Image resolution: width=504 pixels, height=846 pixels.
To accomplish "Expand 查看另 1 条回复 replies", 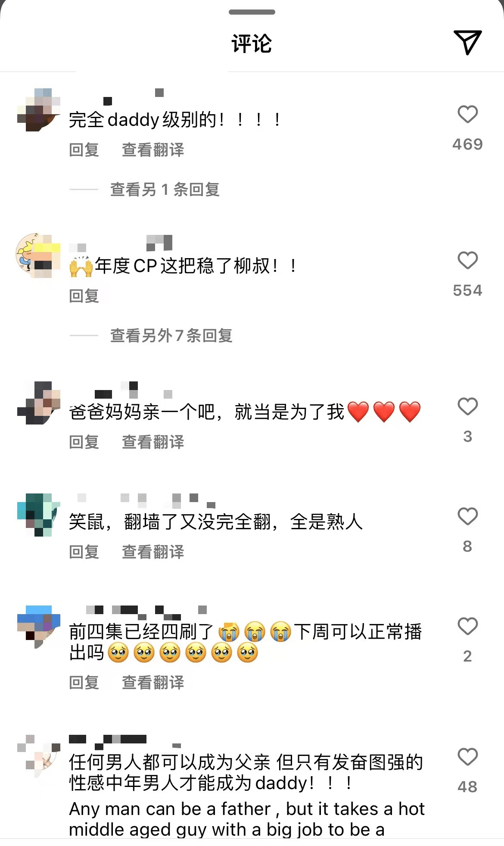I will 165,189.
